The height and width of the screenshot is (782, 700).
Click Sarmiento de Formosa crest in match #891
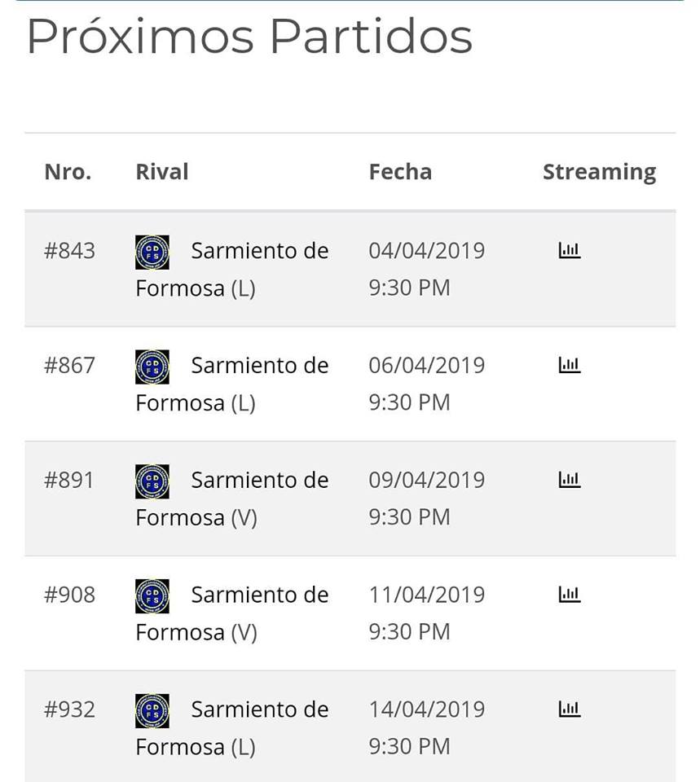152,481
